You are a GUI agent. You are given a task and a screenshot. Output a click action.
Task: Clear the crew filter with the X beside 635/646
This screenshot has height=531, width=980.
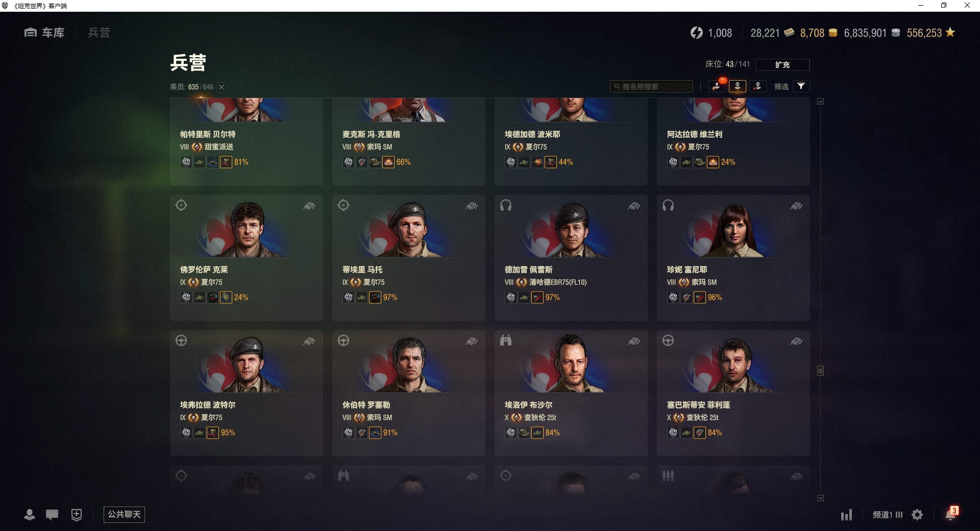coord(222,87)
